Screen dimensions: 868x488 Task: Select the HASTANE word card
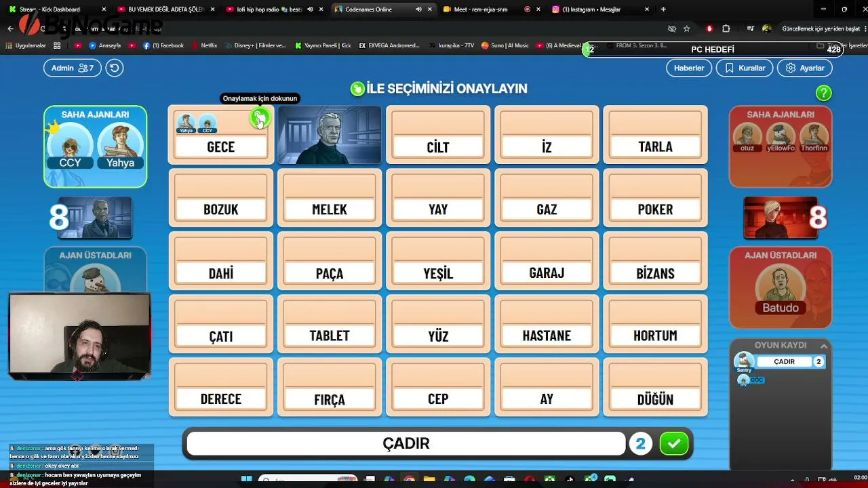click(x=547, y=324)
